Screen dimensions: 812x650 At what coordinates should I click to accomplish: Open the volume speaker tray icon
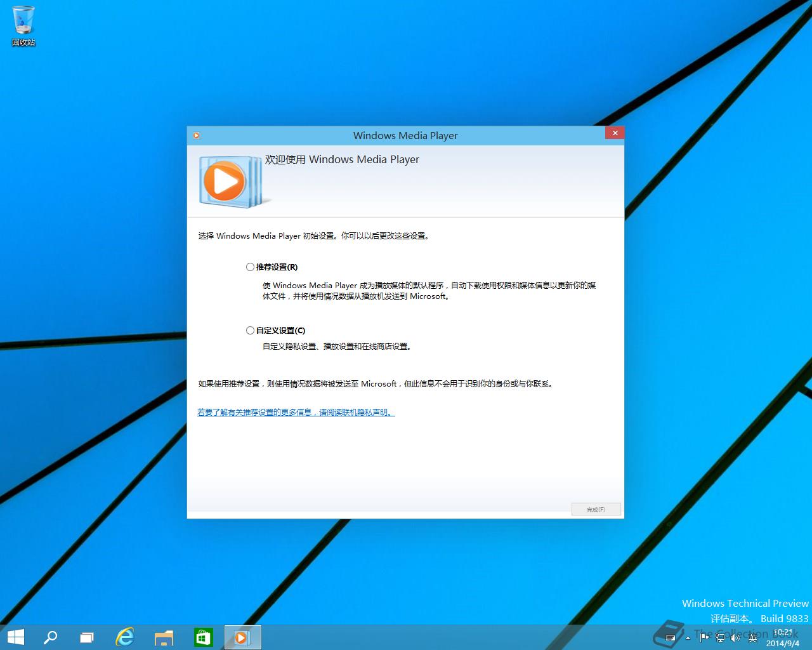pos(735,638)
